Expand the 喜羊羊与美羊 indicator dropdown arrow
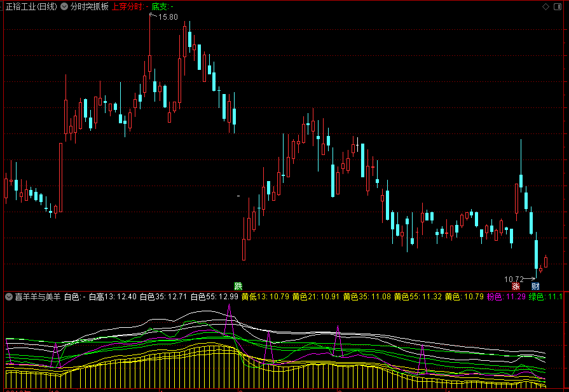Viewport: 569px width, 392px height. [x=9, y=297]
